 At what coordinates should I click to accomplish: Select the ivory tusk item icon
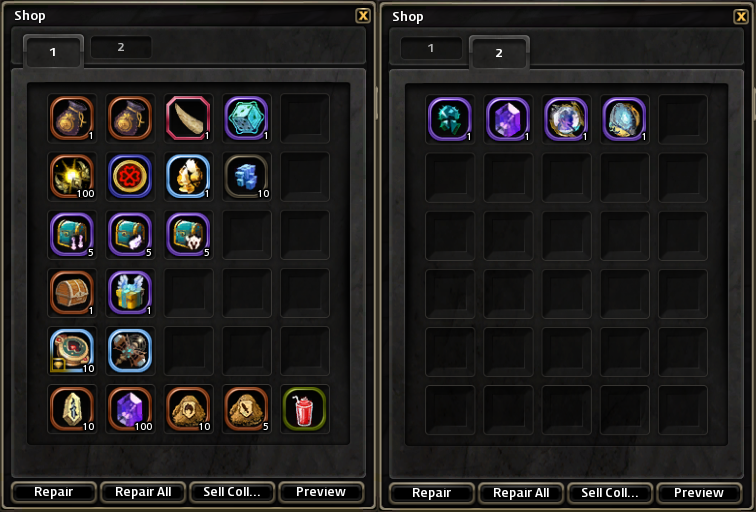click(188, 118)
